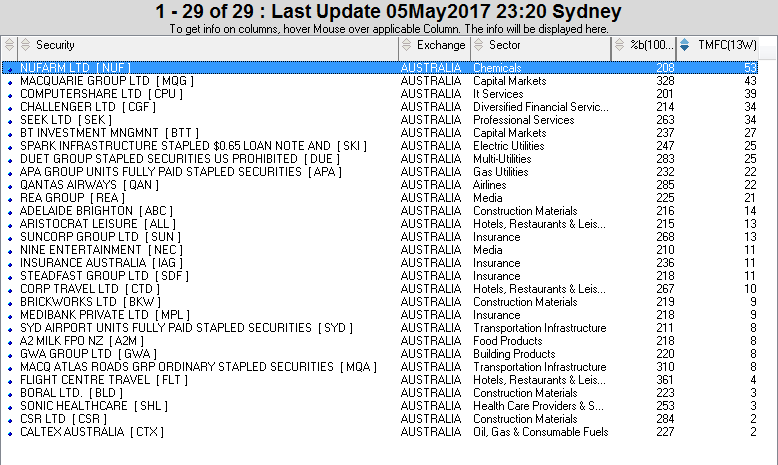Click the blue bullet beside CHALLENGER LTD

(x=10, y=108)
